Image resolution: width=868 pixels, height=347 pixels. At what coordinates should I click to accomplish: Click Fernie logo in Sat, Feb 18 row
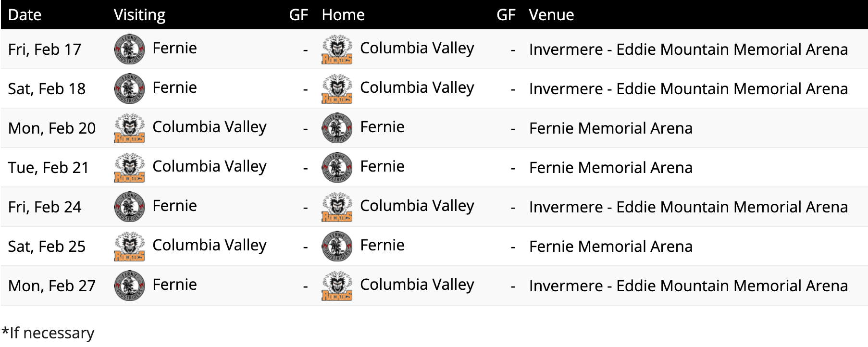click(x=129, y=88)
